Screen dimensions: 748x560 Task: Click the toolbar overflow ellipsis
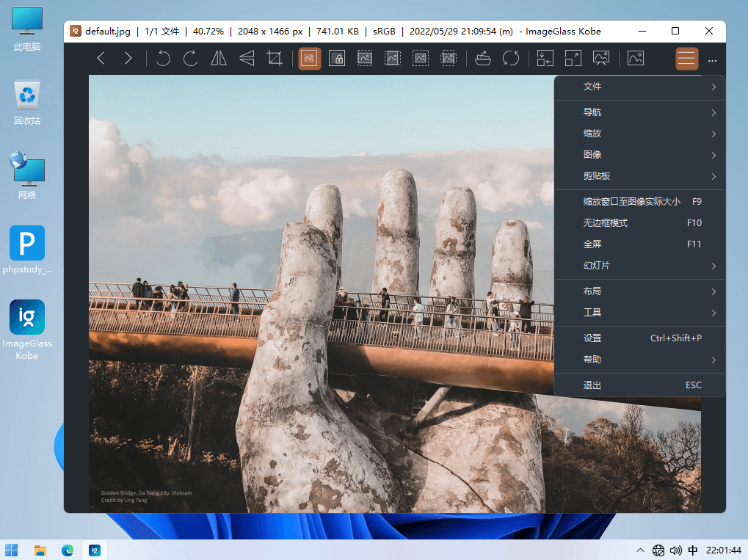click(712, 60)
